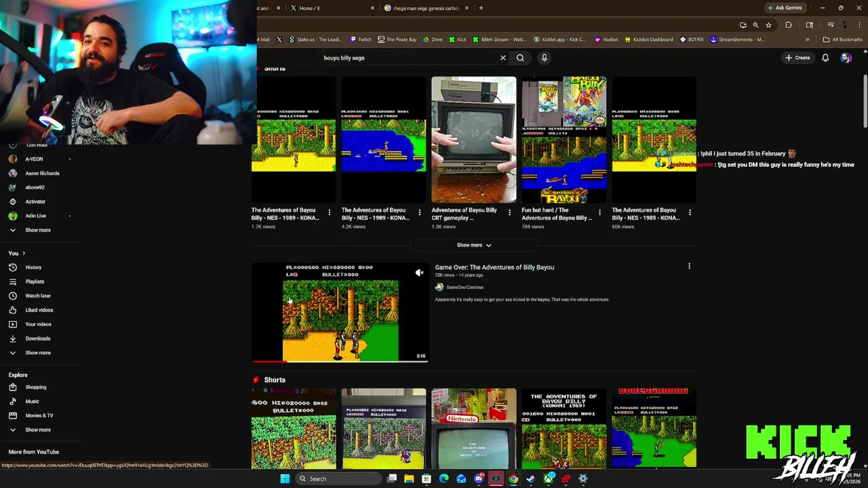868x488 pixels.
Task: Open options for first Bayou Billy short
Action: [329, 212]
